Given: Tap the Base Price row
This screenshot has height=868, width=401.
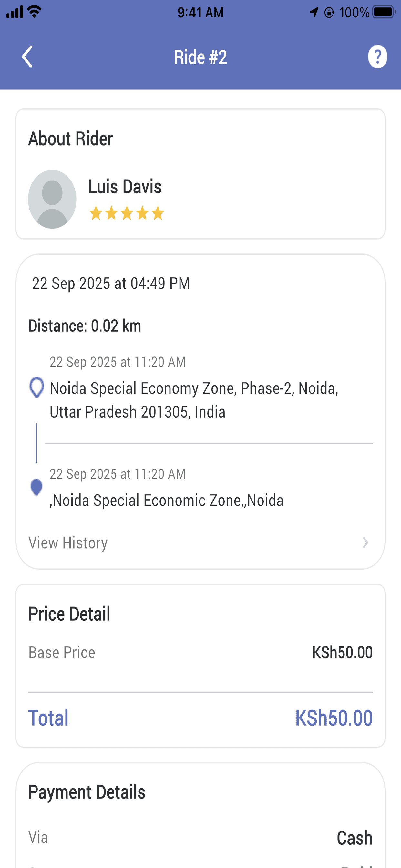Looking at the screenshot, I should 200,652.
